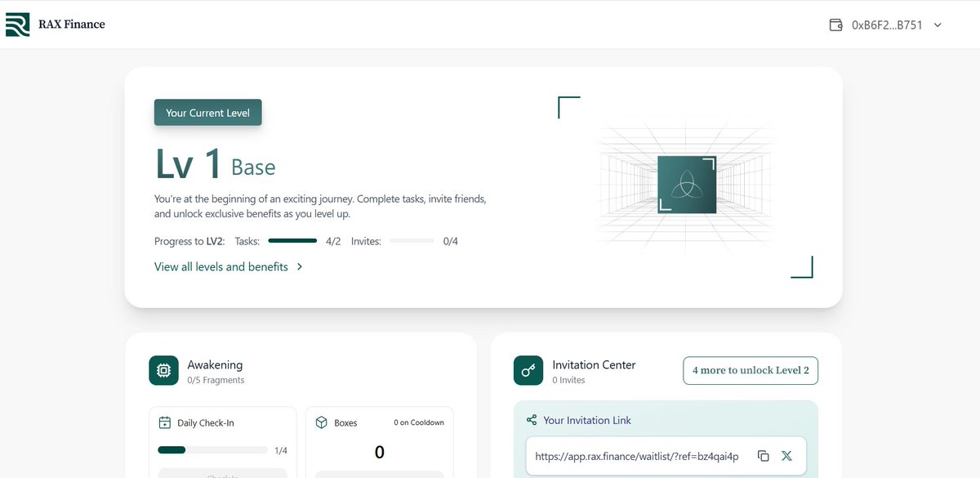Image resolution: width=980 pixels, height=478 pixels.
Task: Click the Daily Check-In calendar icon
Action: point(164,422)
